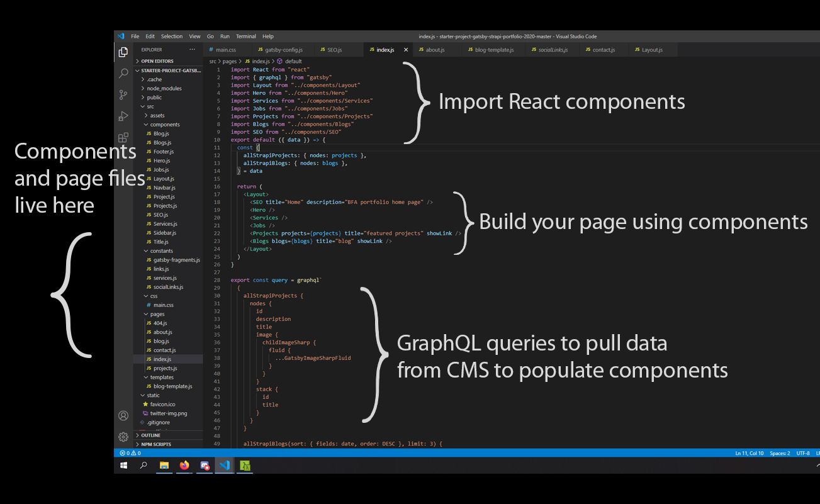Collapse the css folder
Viewport: 820px width, 504px height.
pyautogui.click(x=168, y=296)
